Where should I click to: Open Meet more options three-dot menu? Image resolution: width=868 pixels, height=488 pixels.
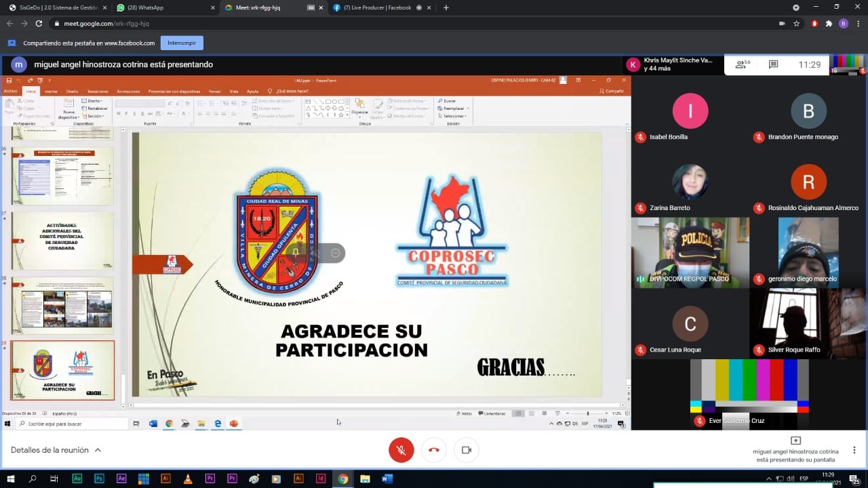[854, 450]
